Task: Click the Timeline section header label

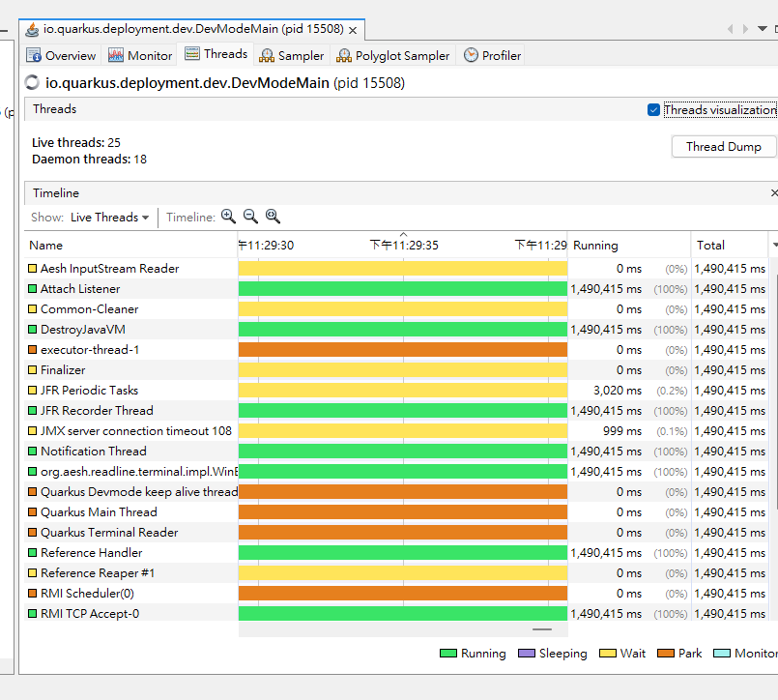Action: coord(56,192)
